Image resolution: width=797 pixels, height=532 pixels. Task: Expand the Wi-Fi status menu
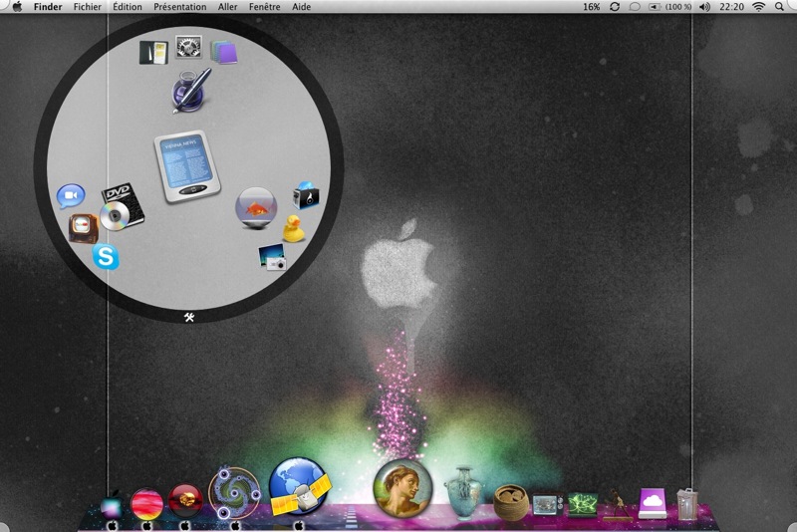point(758,7)
